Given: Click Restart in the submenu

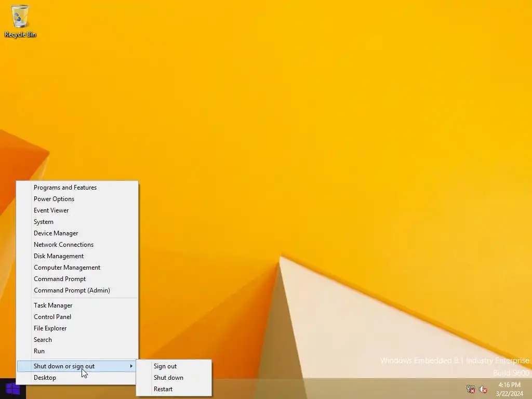Looking at the screenshot, I should pos(174,389).
